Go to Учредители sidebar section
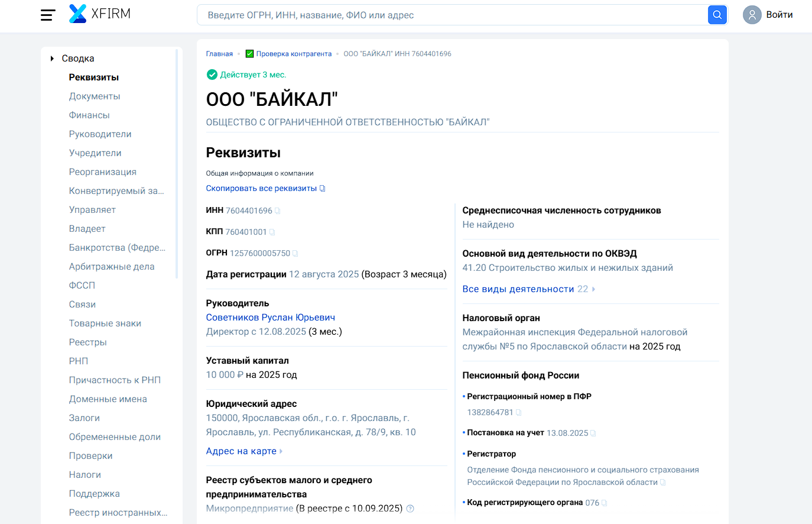 pyautogui.click(x=95, y=153)
